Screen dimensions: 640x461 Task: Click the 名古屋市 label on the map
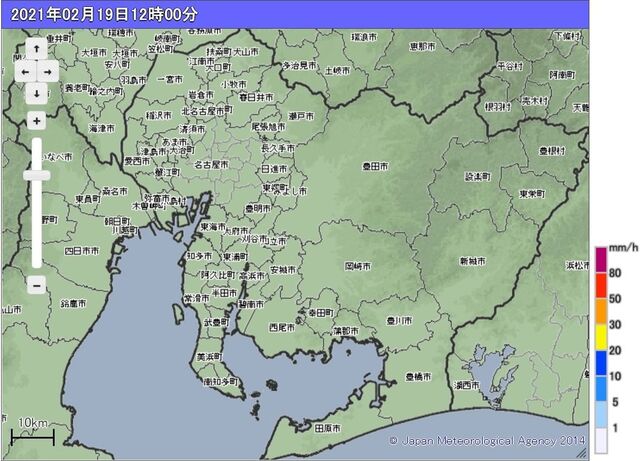211,165
